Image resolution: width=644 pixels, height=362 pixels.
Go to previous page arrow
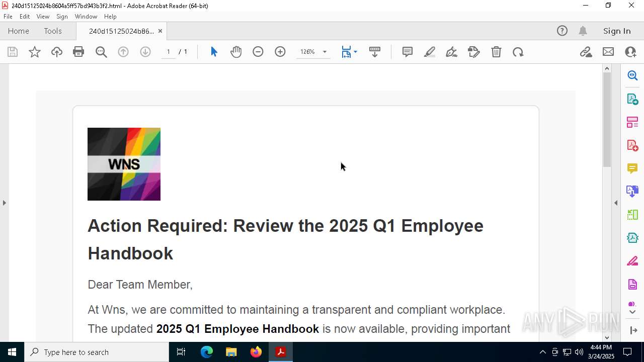coord(123,52)
